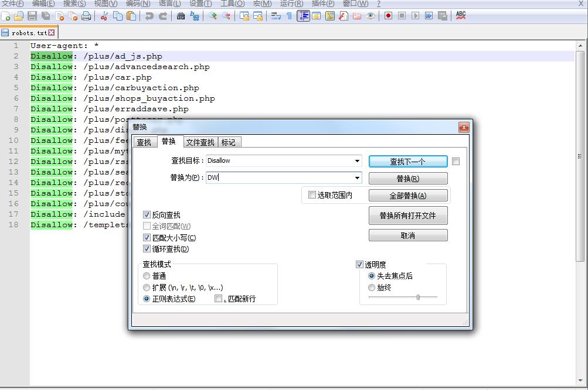Screen dimensions: 588x390
Task: Toggle word wrap from the toolbar
Action: [276, 16]
